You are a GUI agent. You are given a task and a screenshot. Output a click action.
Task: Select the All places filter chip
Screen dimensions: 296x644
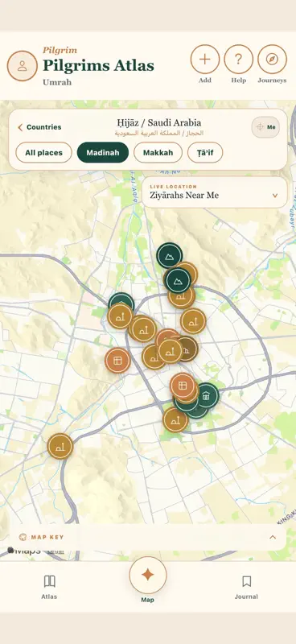click(44, 153)
